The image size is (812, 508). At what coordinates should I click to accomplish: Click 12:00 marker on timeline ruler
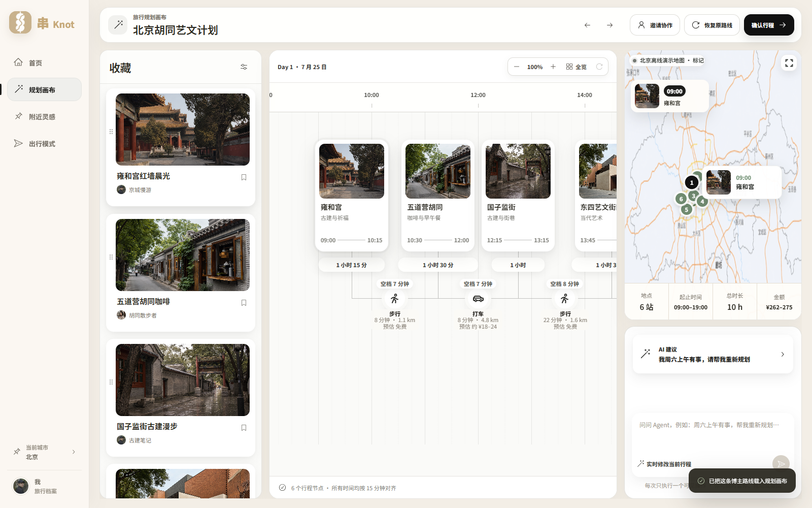(478, 96)
